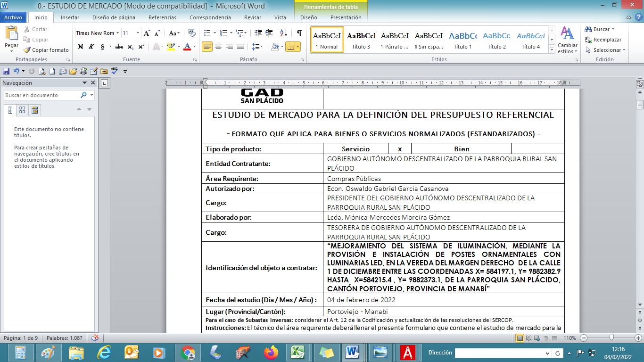Apply the Título 1 style
Image resolution: width=644 pixels, height=362 pixels.
click(x=462, y=40)
